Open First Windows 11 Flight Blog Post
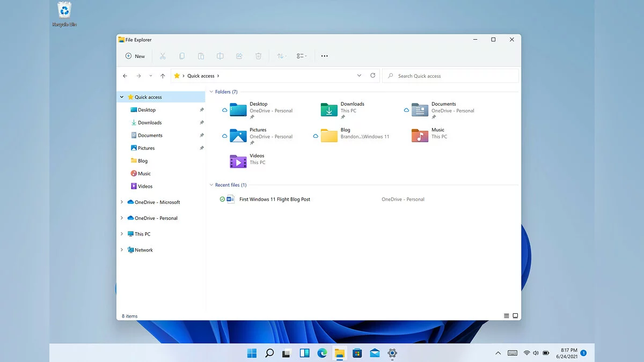This screenshot has height=362, width=644. click(274, 200)
